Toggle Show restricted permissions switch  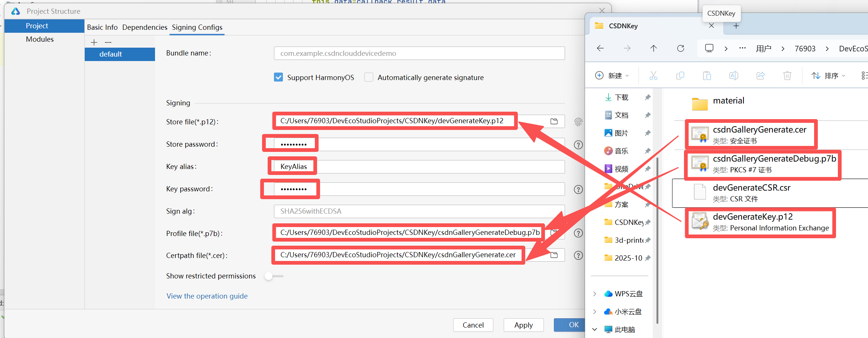(x=274, y=276)
